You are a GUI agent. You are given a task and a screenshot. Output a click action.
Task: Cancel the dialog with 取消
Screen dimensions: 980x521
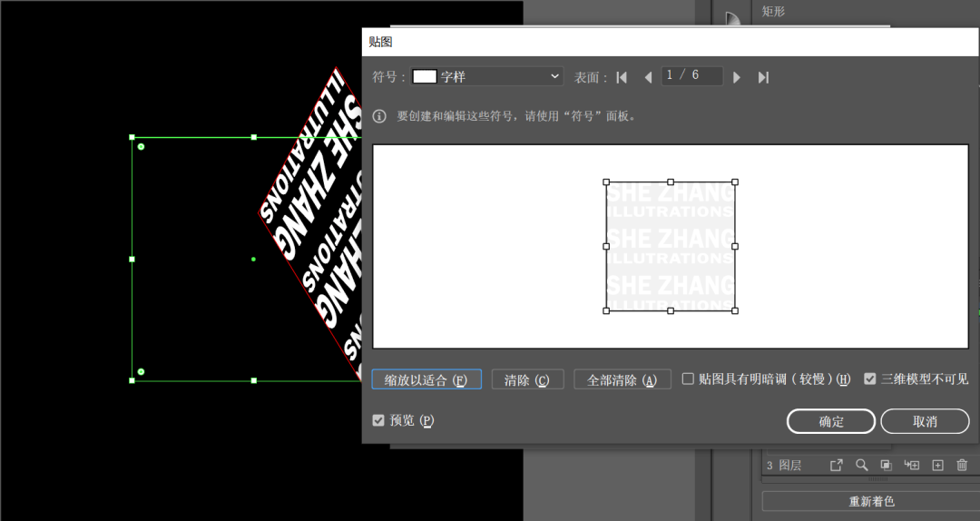click(925, 421)
